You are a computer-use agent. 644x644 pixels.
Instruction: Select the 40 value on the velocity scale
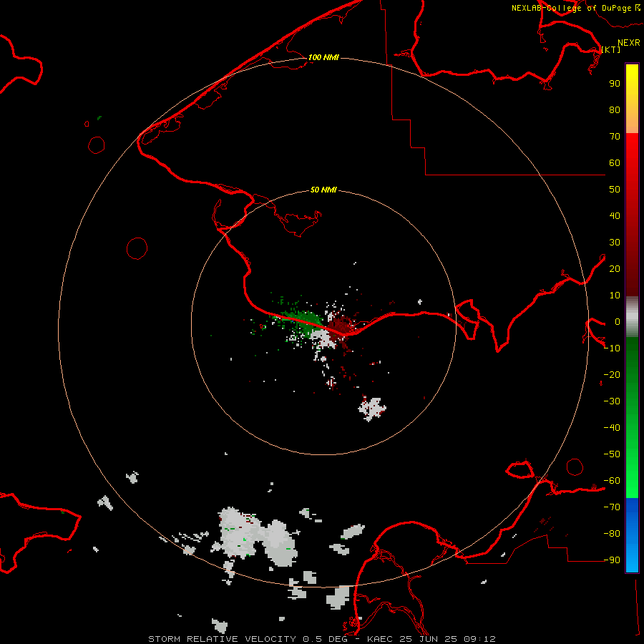pyautogui.click(x=615, y=216)
